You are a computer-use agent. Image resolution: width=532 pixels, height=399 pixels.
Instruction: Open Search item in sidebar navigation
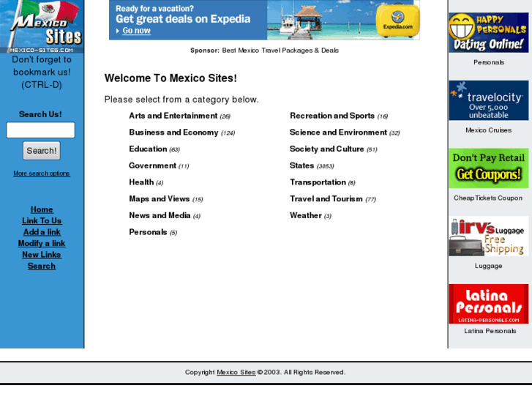pos(42,266)
